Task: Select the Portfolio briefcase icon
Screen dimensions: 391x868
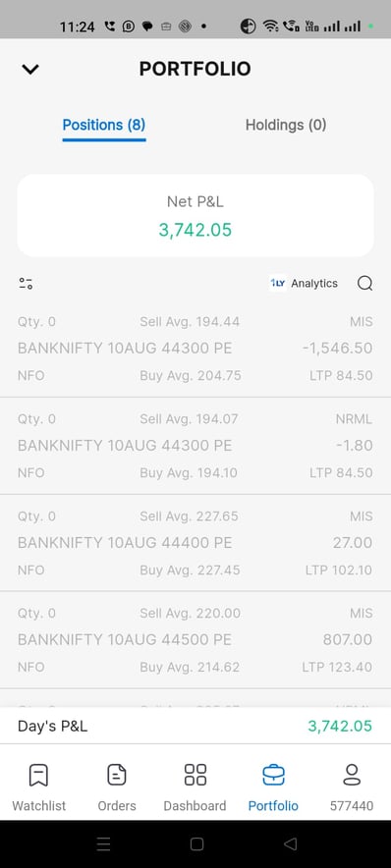Action: click(x=273, y=775)
